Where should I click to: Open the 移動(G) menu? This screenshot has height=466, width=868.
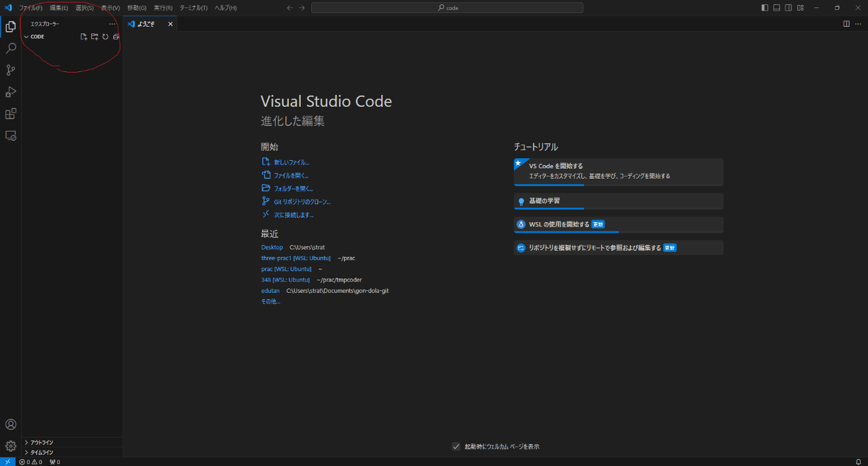136,7
